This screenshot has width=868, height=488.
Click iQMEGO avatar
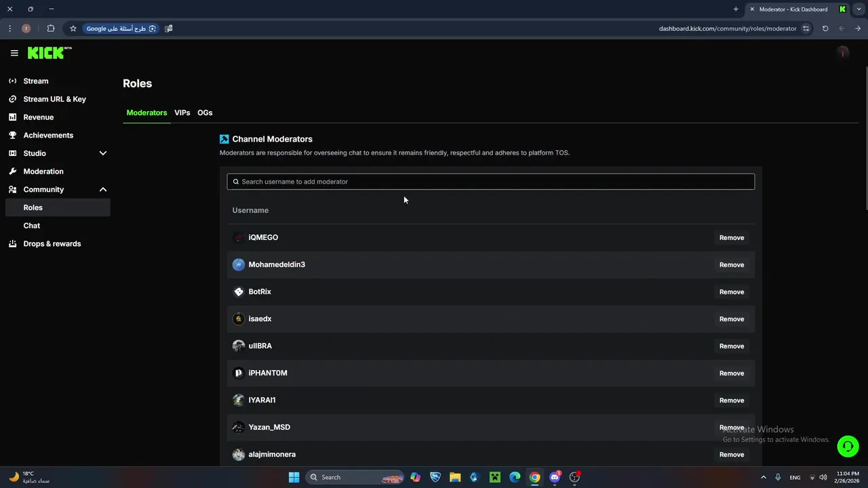tap(238, 237)
